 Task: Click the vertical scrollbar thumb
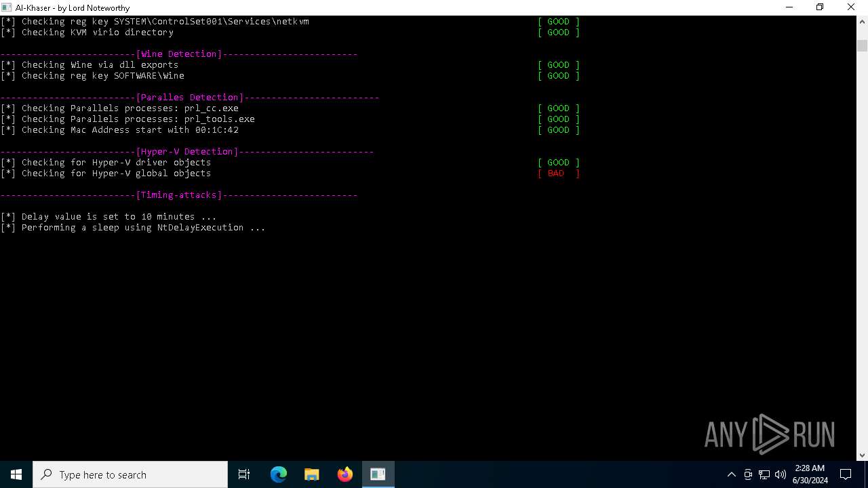tap(862, 45)
